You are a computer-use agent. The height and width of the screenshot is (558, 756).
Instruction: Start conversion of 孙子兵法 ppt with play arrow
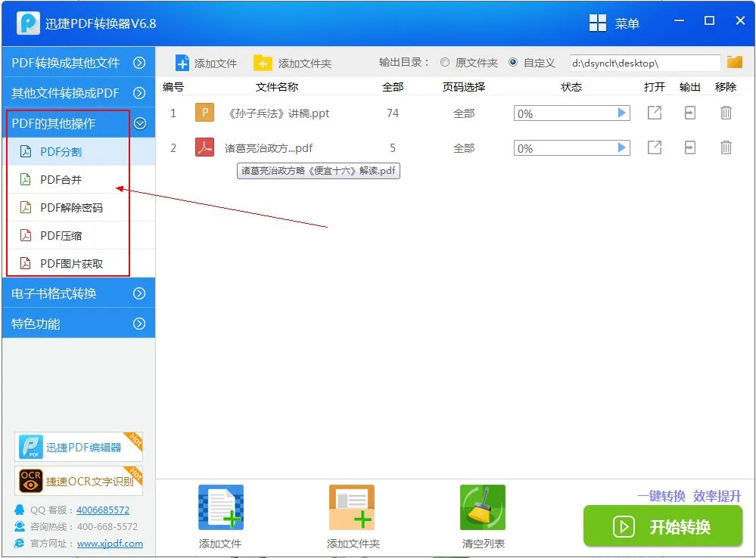(622, 113)
